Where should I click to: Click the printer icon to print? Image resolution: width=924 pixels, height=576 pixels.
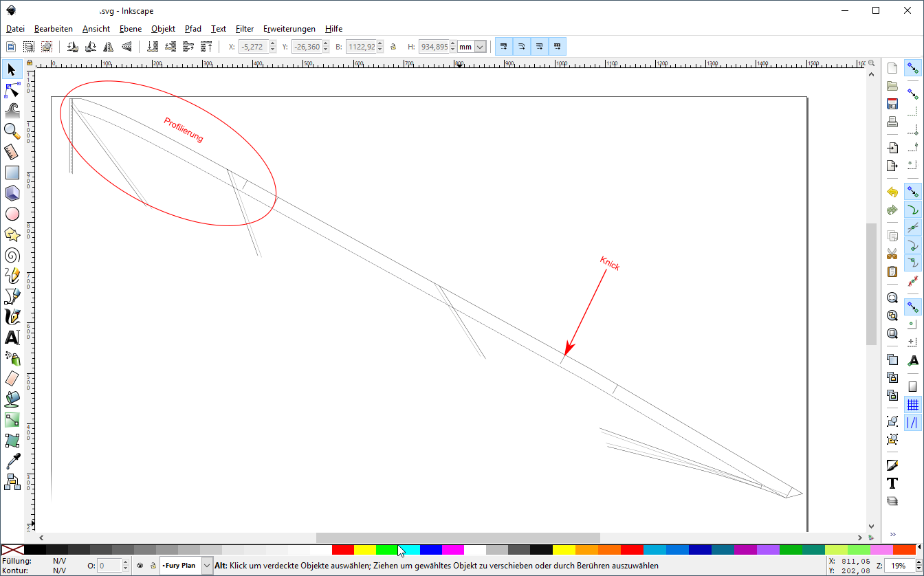pos(892,122)
